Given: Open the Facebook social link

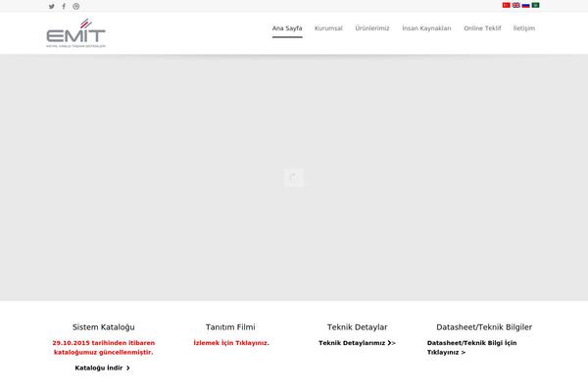Looking at the screenshot, I should pyautogui.click(x=64, y=7).
